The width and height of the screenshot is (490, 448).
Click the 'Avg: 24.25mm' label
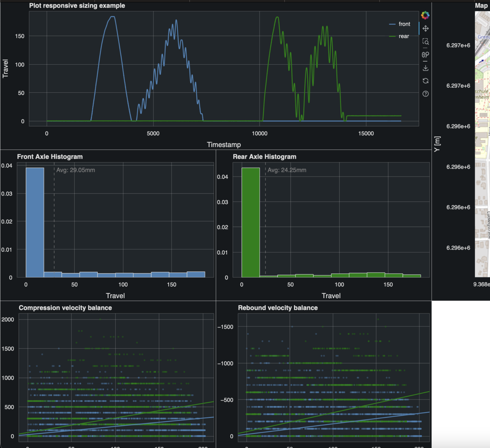(287, 170)
